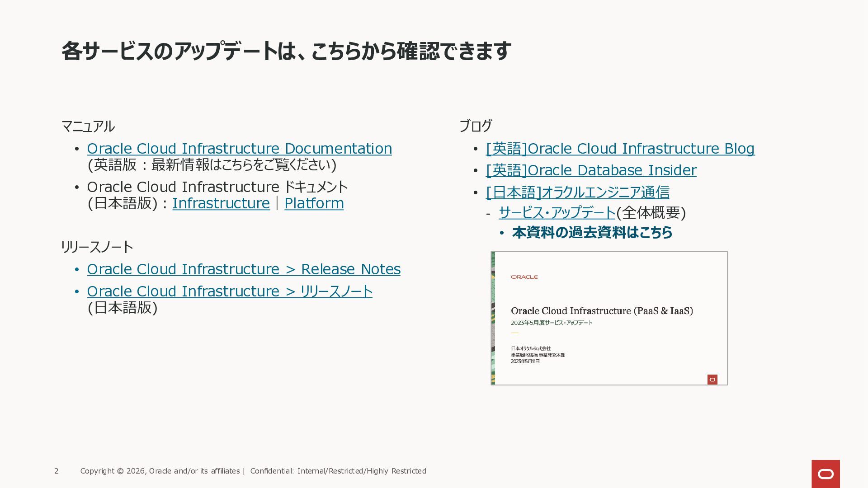Click the マニュアル section heading

(88, 127)
